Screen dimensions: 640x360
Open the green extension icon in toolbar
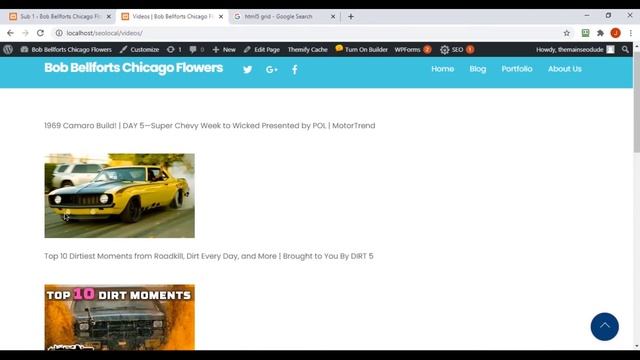tap(585, 33)
